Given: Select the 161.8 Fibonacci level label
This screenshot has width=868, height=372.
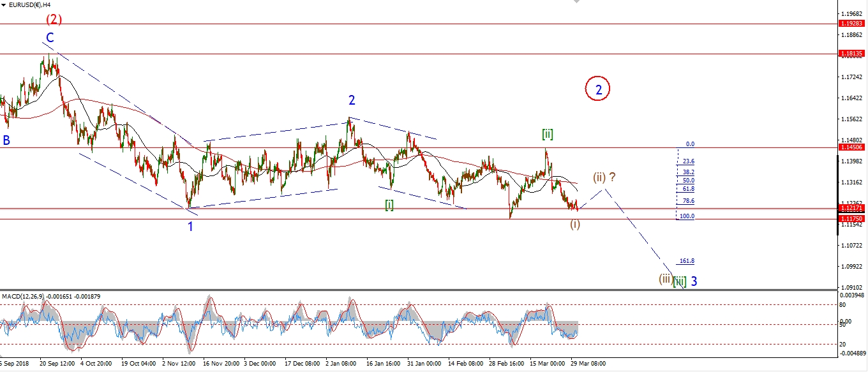Looking at the screenshot, I should [x=687, y=262].
